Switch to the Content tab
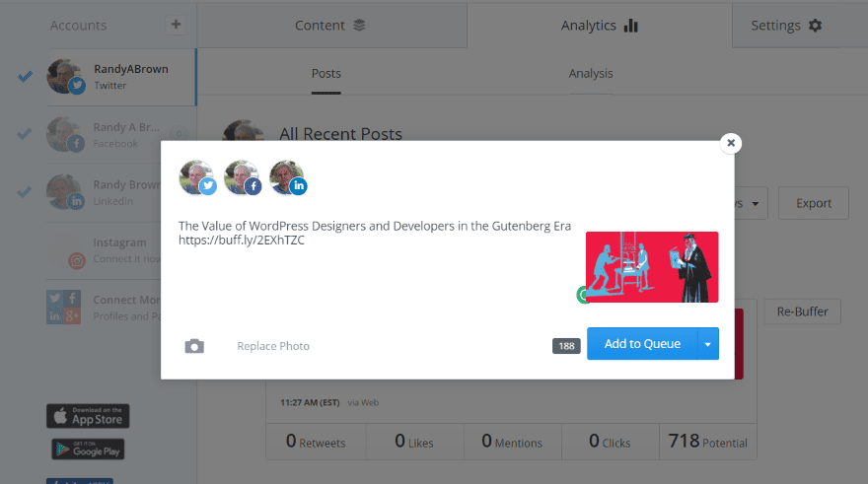868x484 pixels. click(x=330, y=26)
